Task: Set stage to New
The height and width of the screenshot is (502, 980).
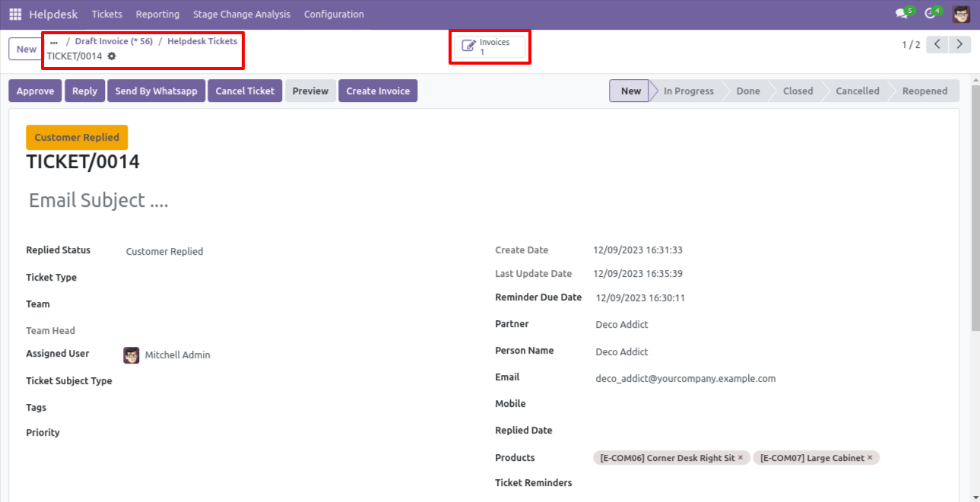Action: click(630, 91)
